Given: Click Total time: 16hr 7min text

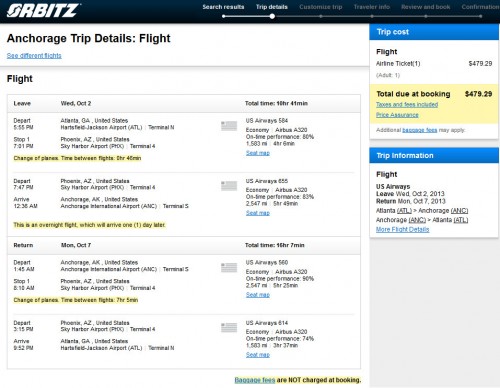Looking at the screenshot, I should coord(275,245).
